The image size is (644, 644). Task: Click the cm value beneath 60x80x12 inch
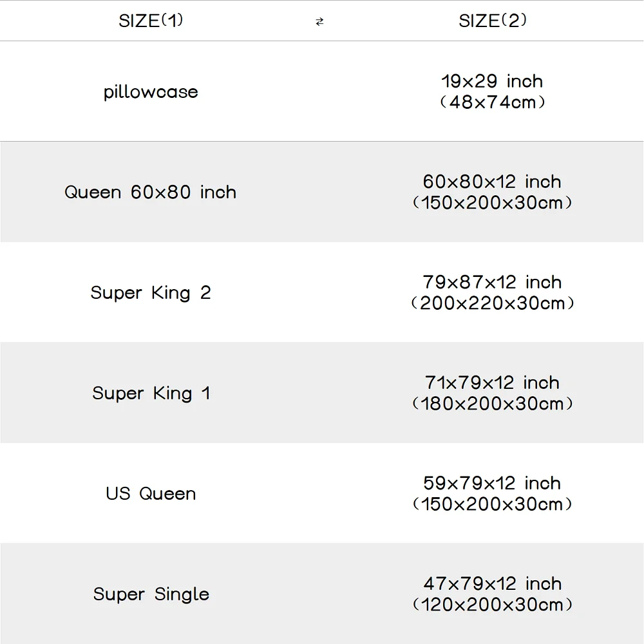[x=492, y=203]
